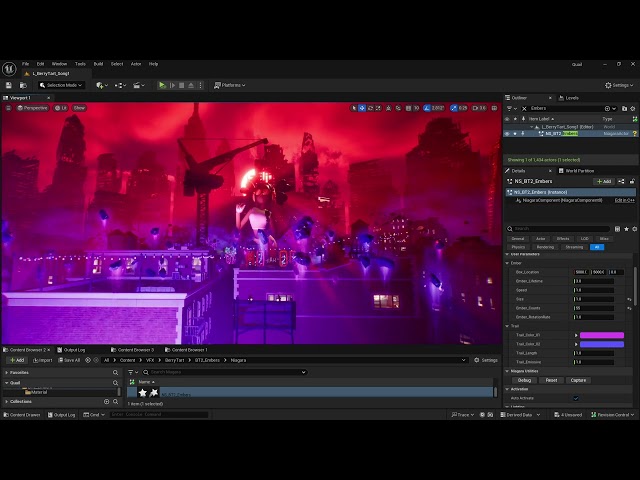Viewport: 640px width, 480px height.
Task: Click the Niagara Utilities Debug button
Action: point(524,380)
